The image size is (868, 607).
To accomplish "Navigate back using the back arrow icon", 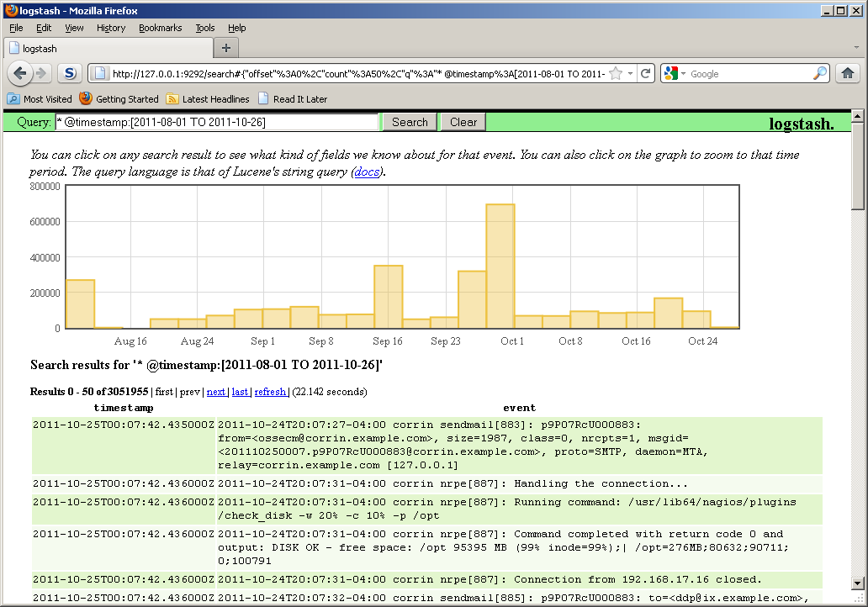I will click(20, 73).
